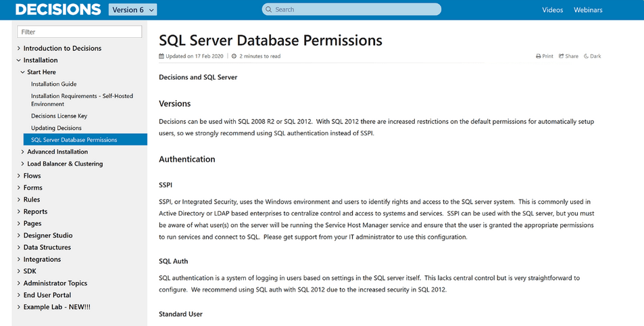Click the search magnifier icon

pos(268,9)
